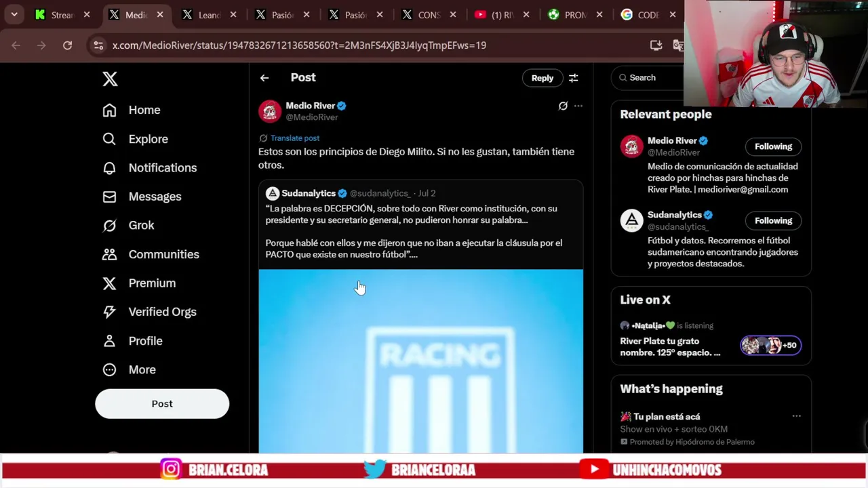Click the Reply button in the post header
Screen dimensions: 868x488
(x=542, y=78)
